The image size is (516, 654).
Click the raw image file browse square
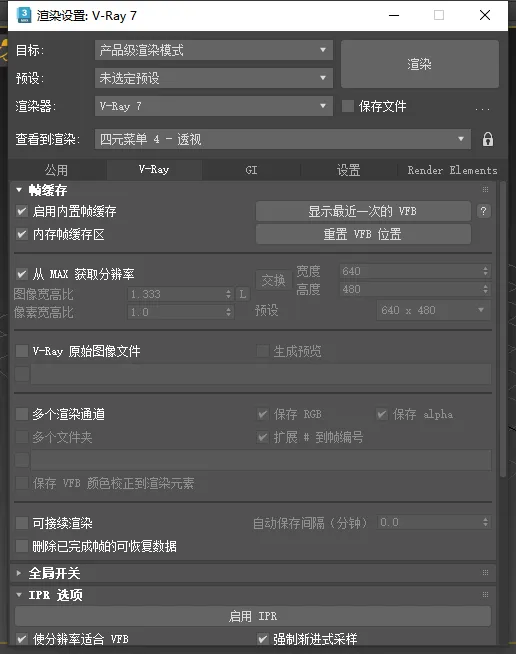22,374
